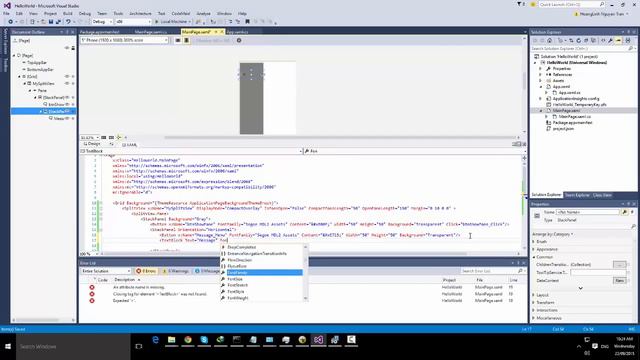640x360 pixels.
Task: Click Quick Launch search field
Action: pos(572,4)
